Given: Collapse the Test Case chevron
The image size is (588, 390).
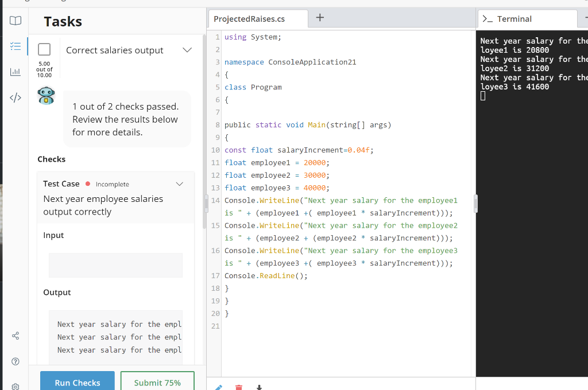Looking at the screenshot, I should [180, 184].
